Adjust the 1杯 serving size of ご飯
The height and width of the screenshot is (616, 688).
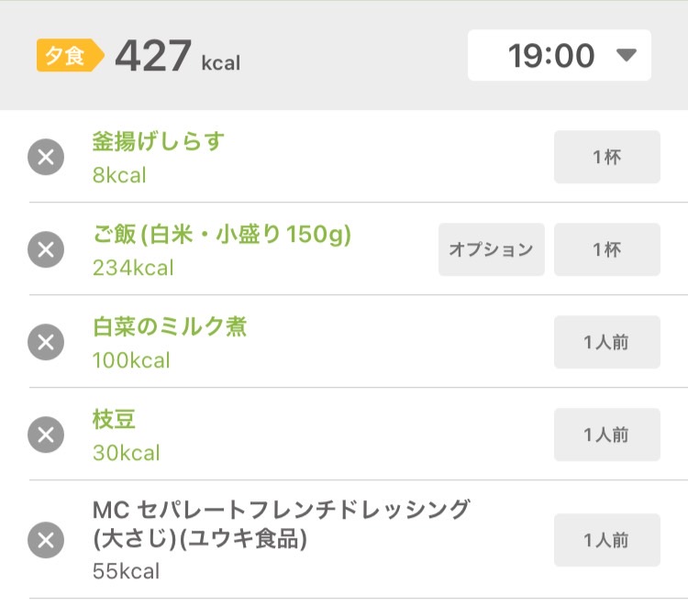point(607,249)
